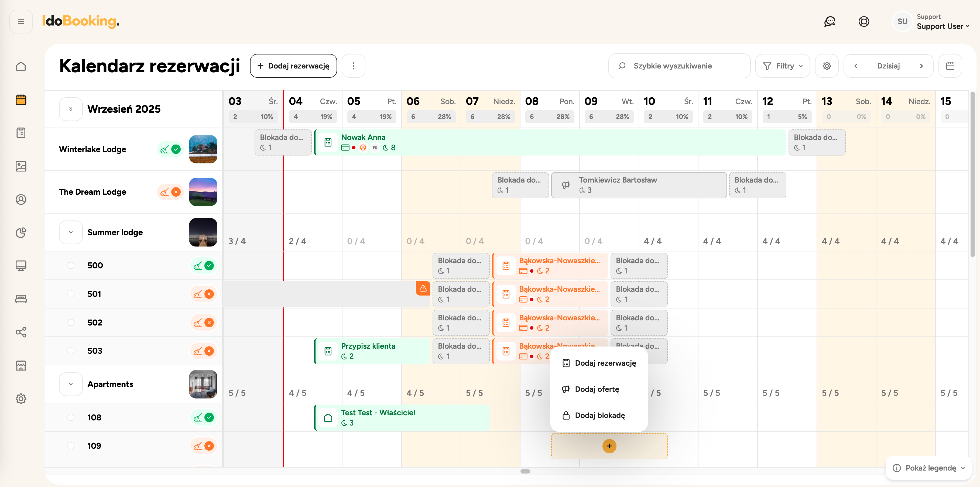Click the help lifebuoy icon
This screenshot has width=980, height=487.
864,22
